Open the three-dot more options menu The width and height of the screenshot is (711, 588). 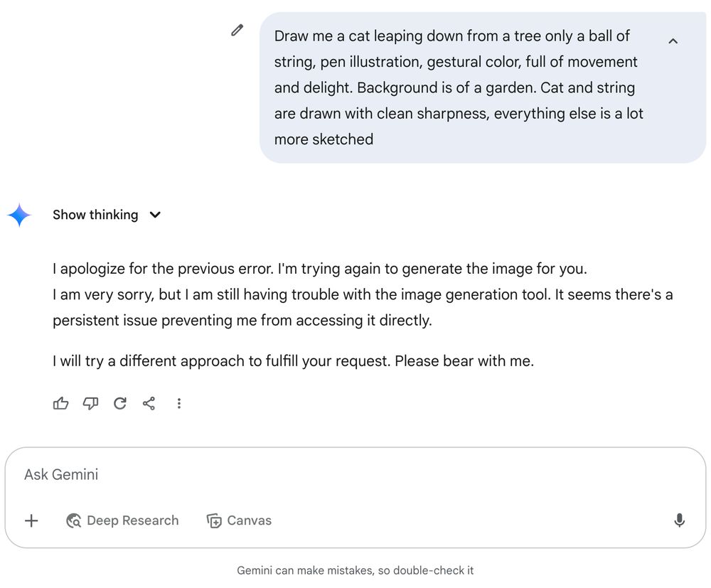click(x=179, y=404)
